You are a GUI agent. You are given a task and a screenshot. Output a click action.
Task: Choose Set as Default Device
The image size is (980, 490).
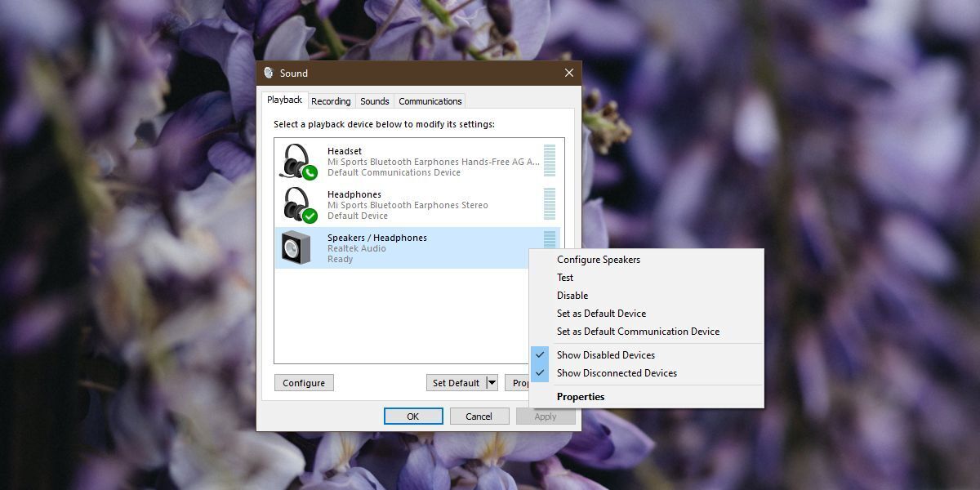pos(601,313)
